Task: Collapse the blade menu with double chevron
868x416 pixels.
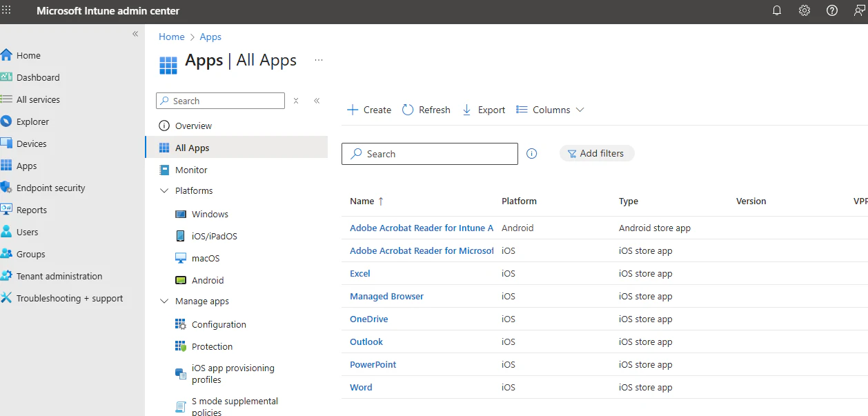Action: pyautogui.click(x=317, y=101)
